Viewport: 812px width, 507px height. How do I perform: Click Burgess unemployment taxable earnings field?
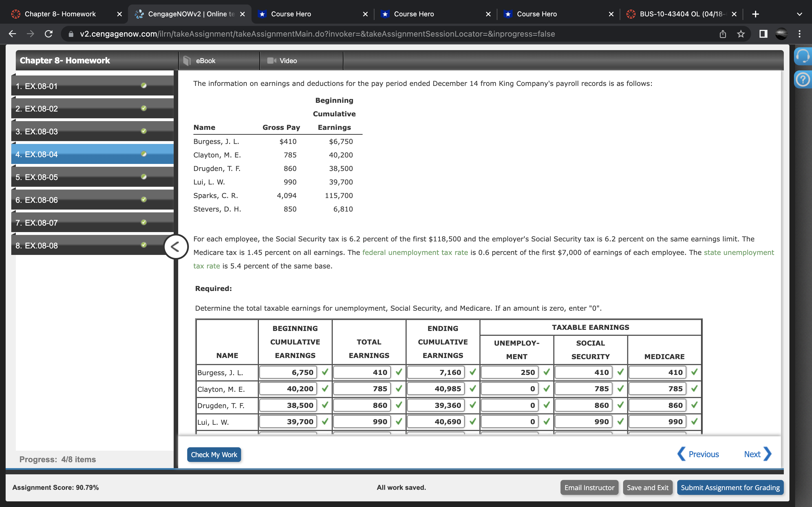click(x=509, y=372)
